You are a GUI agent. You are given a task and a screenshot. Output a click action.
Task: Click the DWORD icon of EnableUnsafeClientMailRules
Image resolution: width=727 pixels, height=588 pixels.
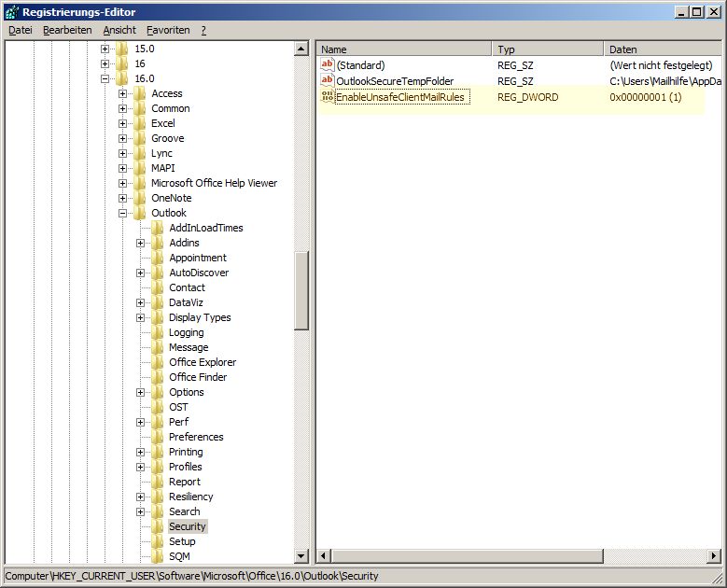[x=328, y=96]
